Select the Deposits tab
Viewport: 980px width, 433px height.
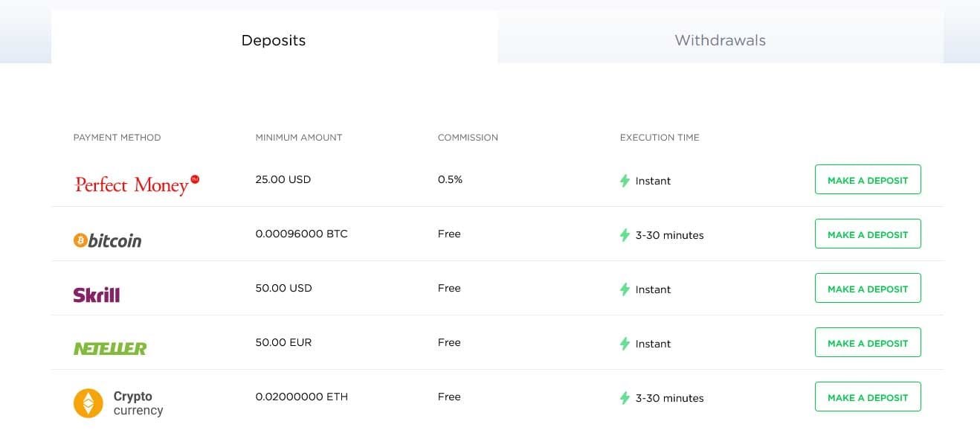click(274, 40)
